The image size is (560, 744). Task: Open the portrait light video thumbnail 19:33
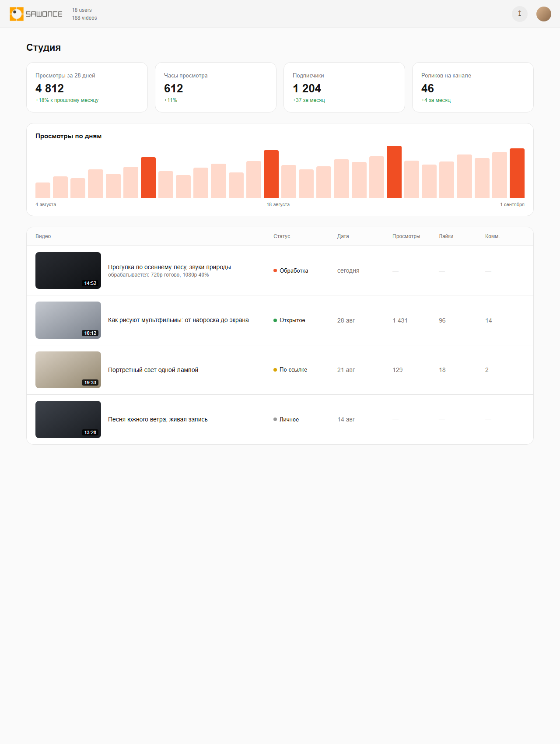[68, 370]
